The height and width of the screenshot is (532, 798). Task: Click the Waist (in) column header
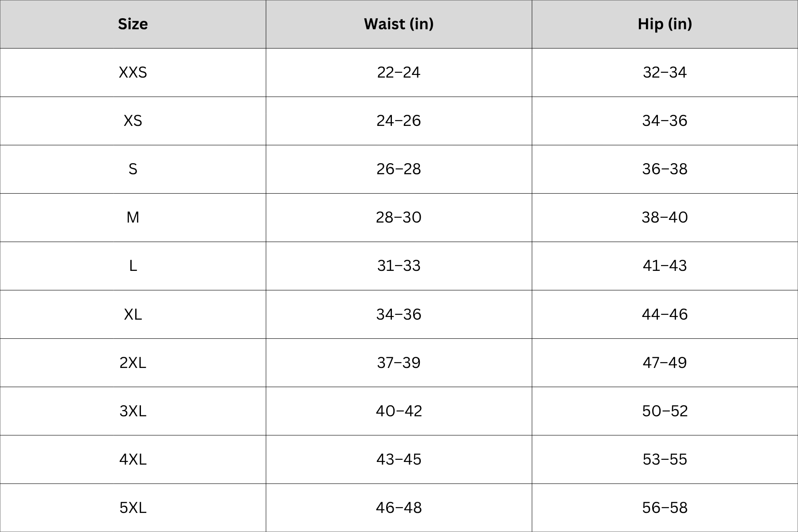click(399, 24)
